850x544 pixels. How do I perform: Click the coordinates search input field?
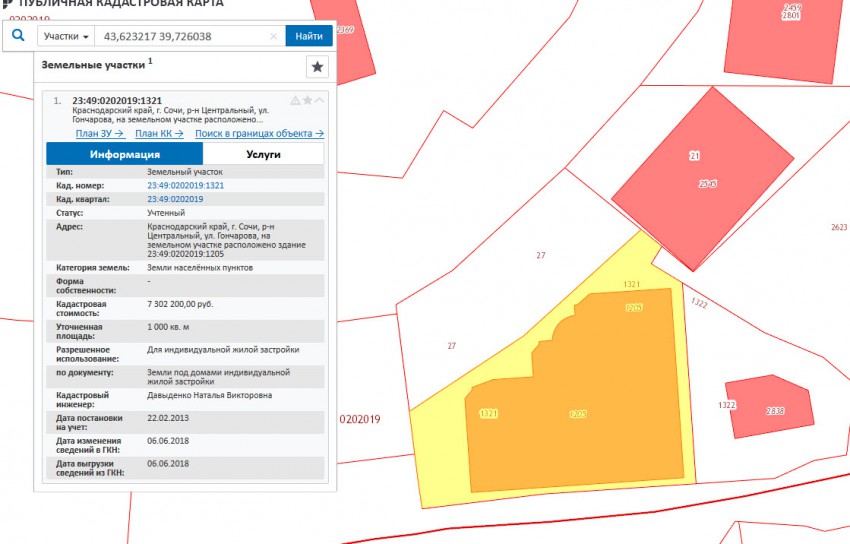[180, 36]
